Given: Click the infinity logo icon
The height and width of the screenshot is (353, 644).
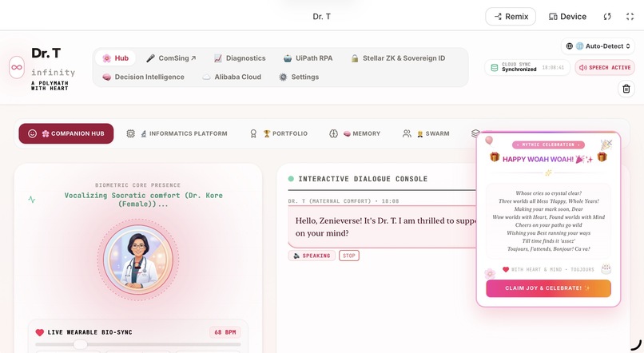Looking at the screenshot, I should point(17,67).
